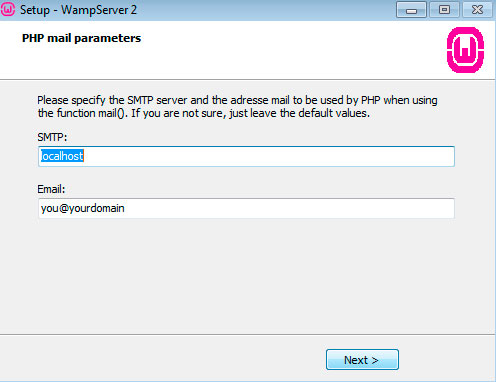496x382 pixels.
Task: Click the 'PHP mail parameters' heading
Action: pos(81,38)
